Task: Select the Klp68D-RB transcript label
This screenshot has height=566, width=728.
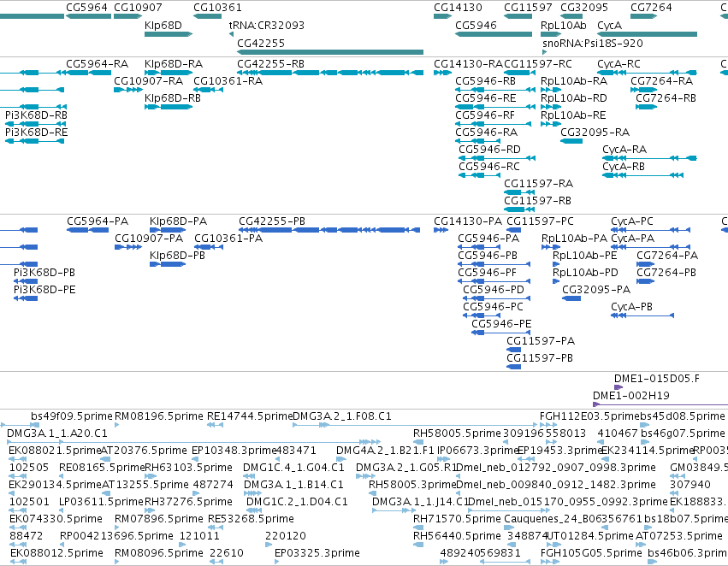Action: [173, 97]
